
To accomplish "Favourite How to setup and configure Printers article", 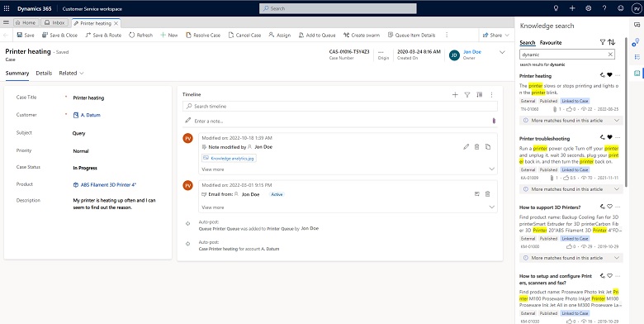I will pyautogui.click(x=610, y=275).
